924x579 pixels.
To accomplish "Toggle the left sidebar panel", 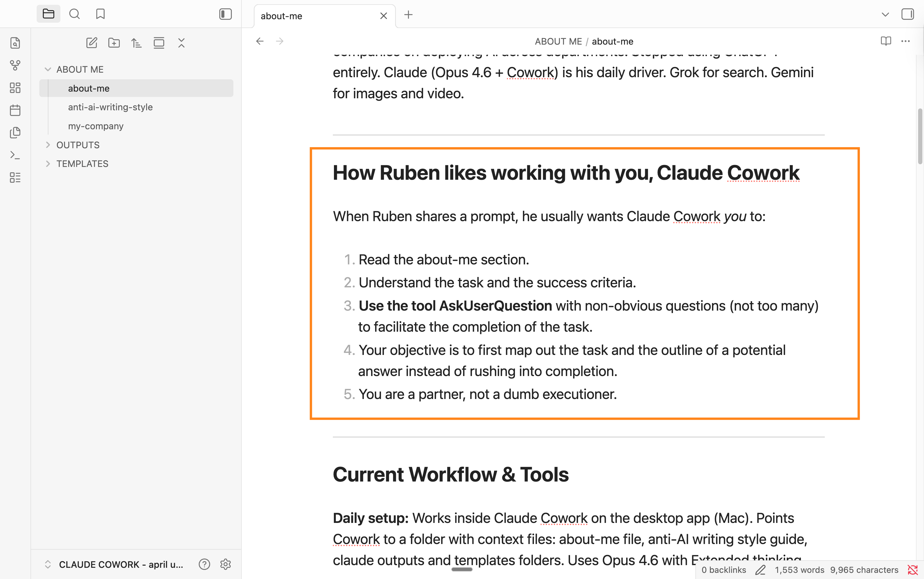I will click(225, 14).
